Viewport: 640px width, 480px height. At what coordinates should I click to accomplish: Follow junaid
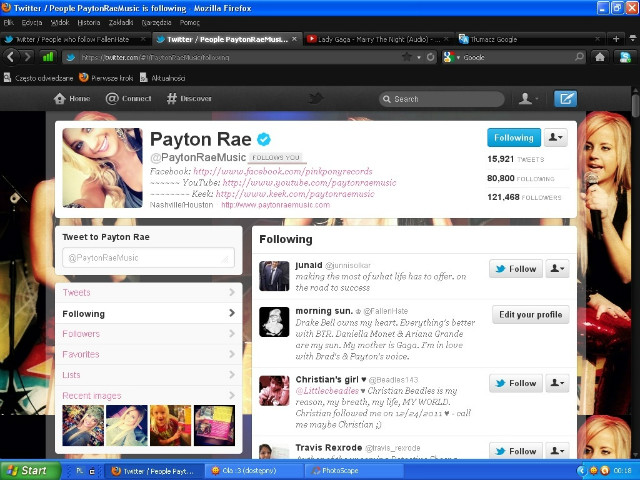[x=516, y=269]
